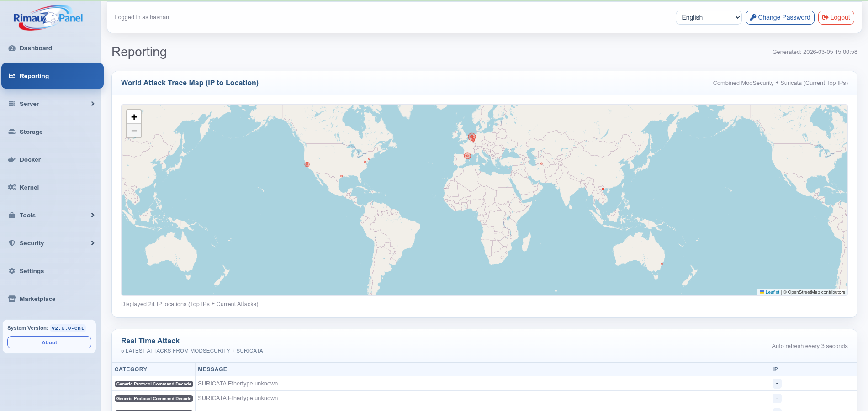Viewport: 868px width, 411px height.
Task: Click the Security shield icon
Action: point(12,243)
